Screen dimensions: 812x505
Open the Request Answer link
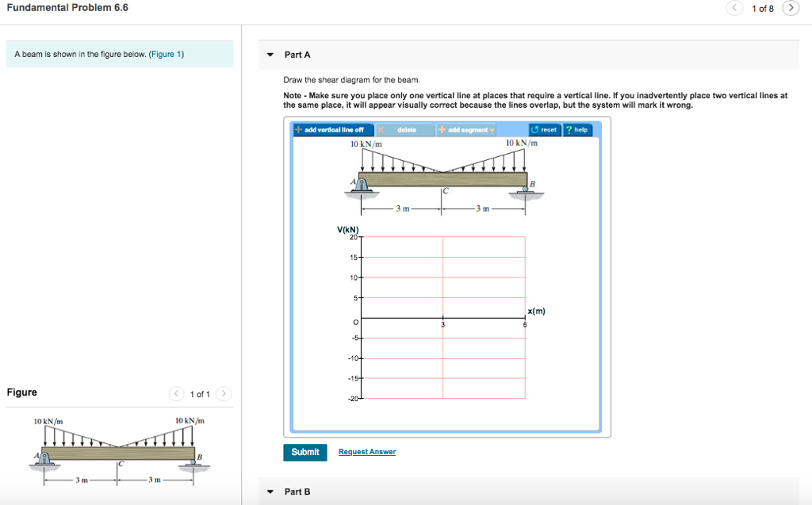(x=366, y=452)
